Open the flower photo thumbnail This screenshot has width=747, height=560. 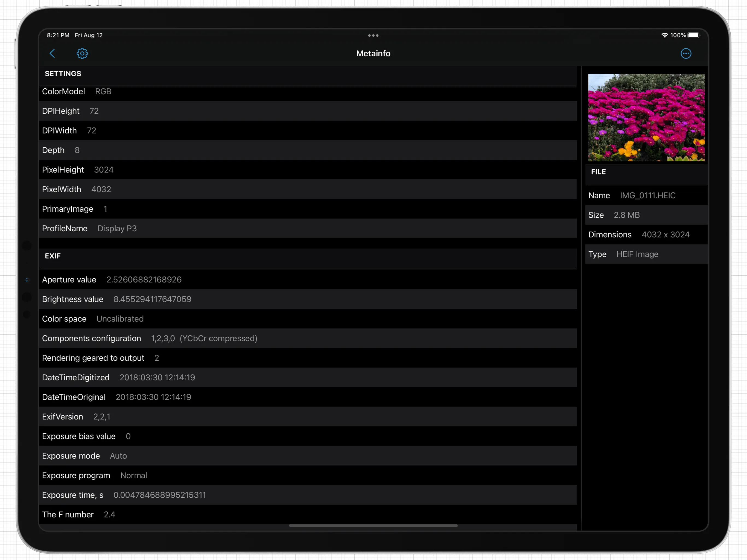646,118
